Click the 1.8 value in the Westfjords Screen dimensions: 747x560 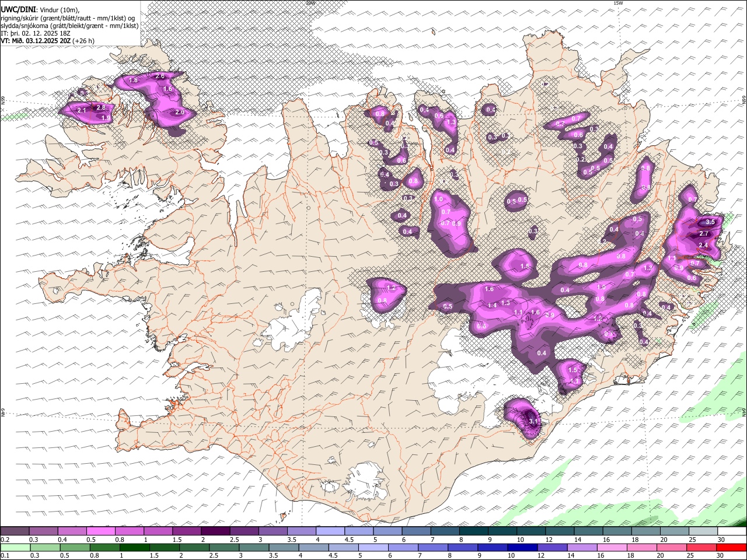[133, 80]
